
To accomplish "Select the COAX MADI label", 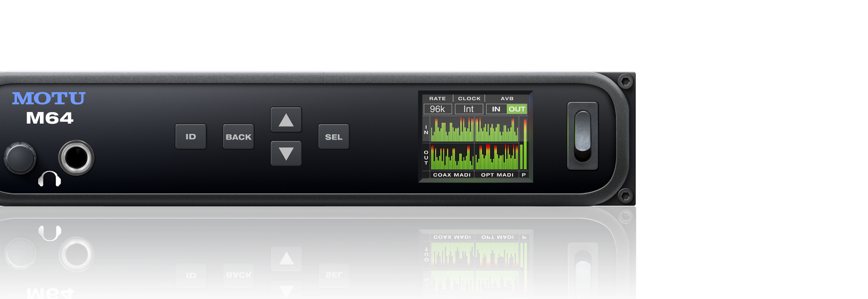I will tap(452, 175).
